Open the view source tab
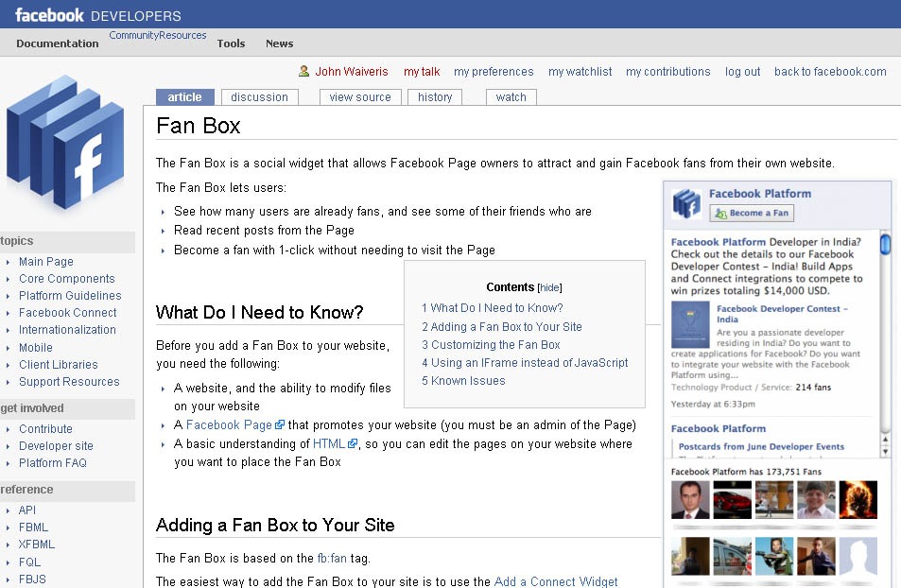The image size is (901, 588). (x=360, y=97)
